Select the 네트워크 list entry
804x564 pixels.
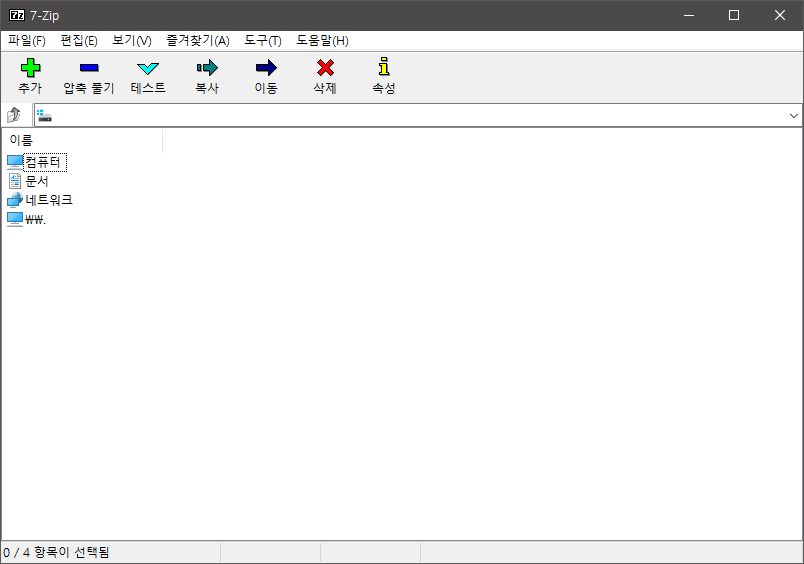(x=49, y=200)
